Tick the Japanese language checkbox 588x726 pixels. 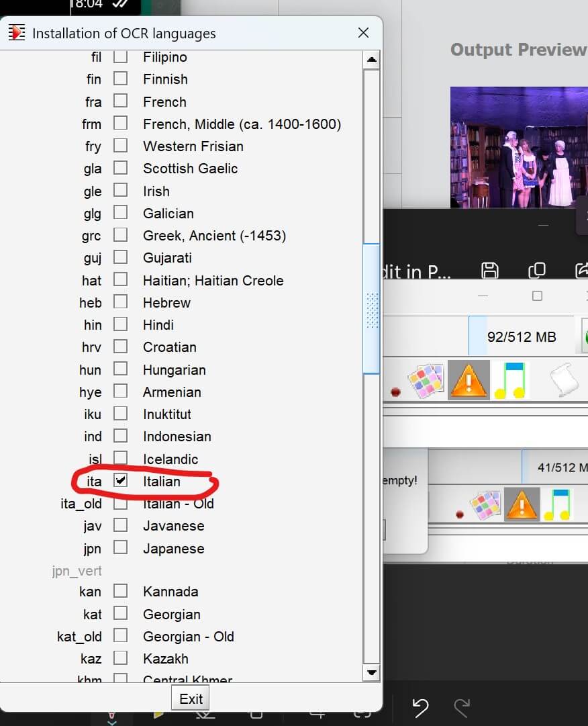pyautogui.click(x=120, y=548)
